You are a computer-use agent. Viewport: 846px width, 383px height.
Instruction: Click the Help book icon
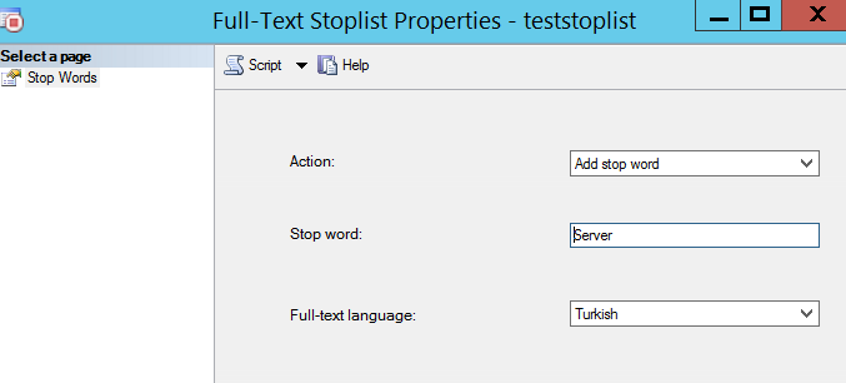[327, 65]
